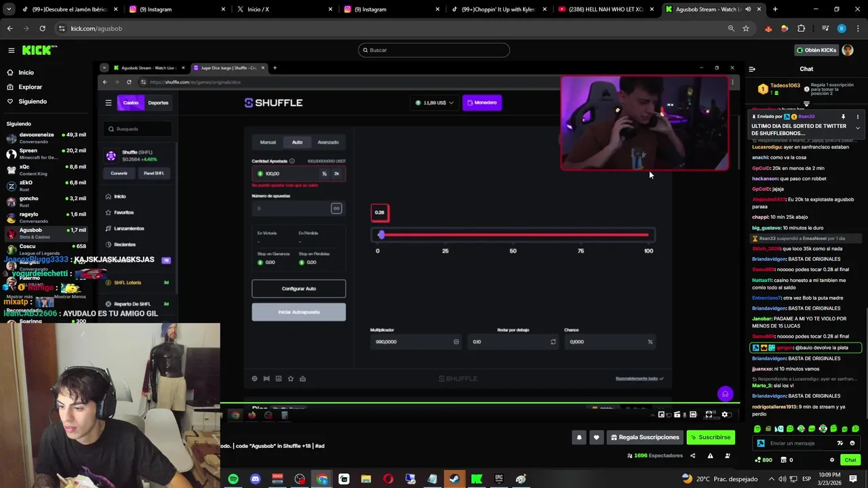Click Regala Suscripciones button
This screenshot has width=868, height=488.
tap(645, 438)
